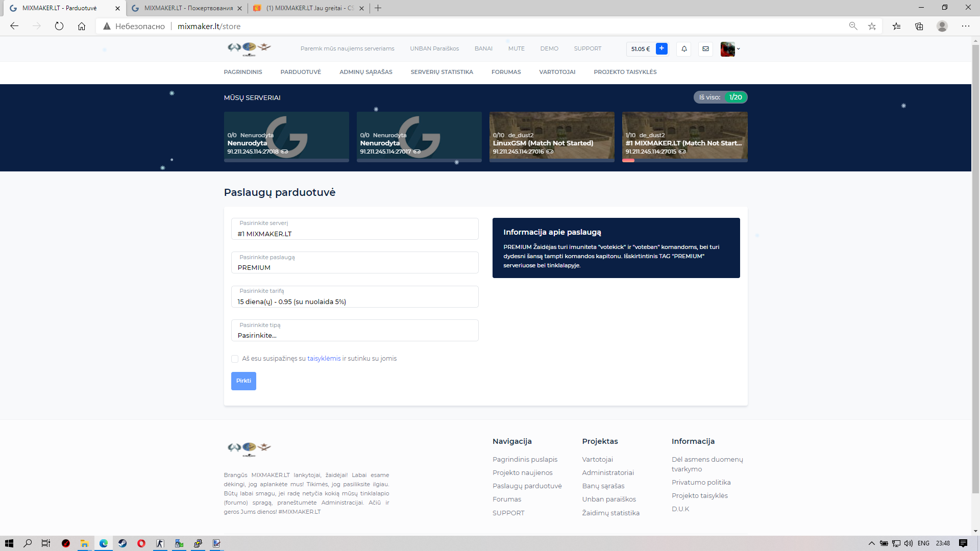The height and width of the screenshot is (551, 980).
Task: Open the user avatar menu
Action: click(x=730, y=49)
